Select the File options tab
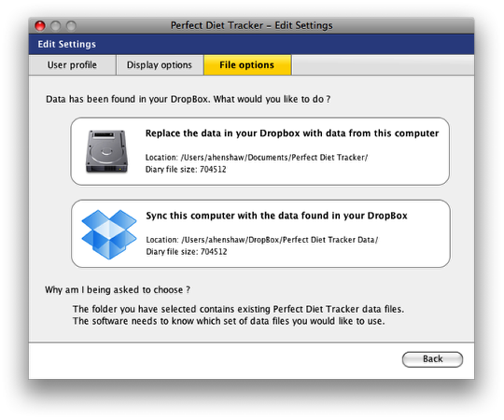The height and width of the screenshot is (420, 504). click(x=247, y=65)
